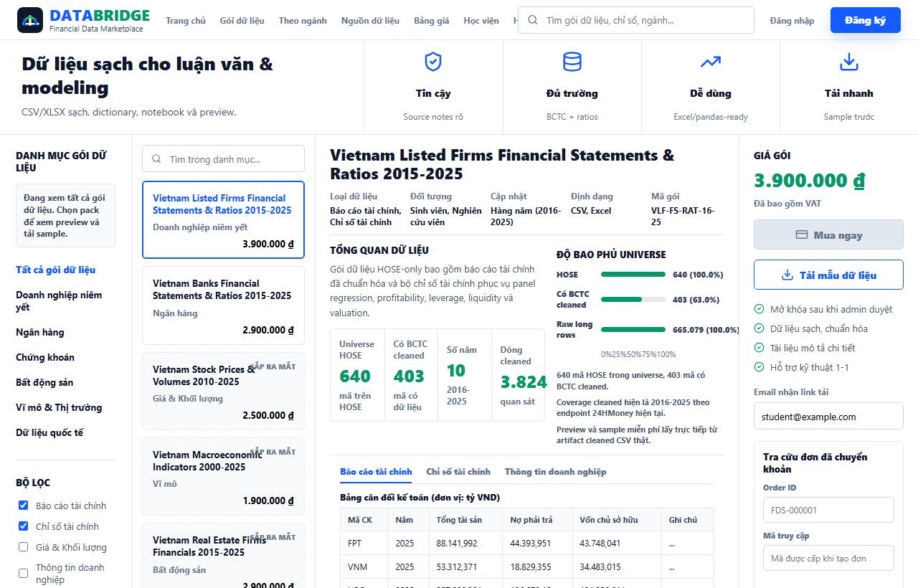Screen dimensions: 918x588
Task: Open Học viện menu item
Action: [x=481, y=20]
